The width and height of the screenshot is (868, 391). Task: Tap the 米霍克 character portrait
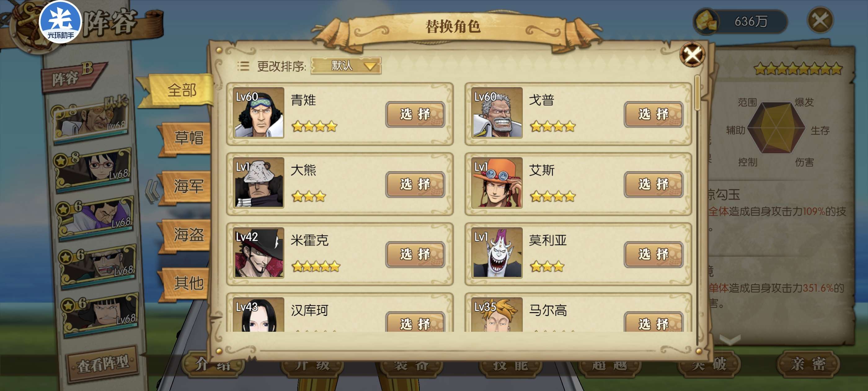[x=259, y=253]
